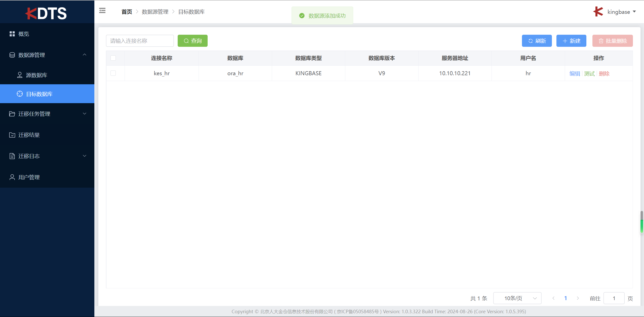Click 删除 link for kes_hr
Image resolution: width=644 pixels, height=317 pixels.
tap(604, 73)
